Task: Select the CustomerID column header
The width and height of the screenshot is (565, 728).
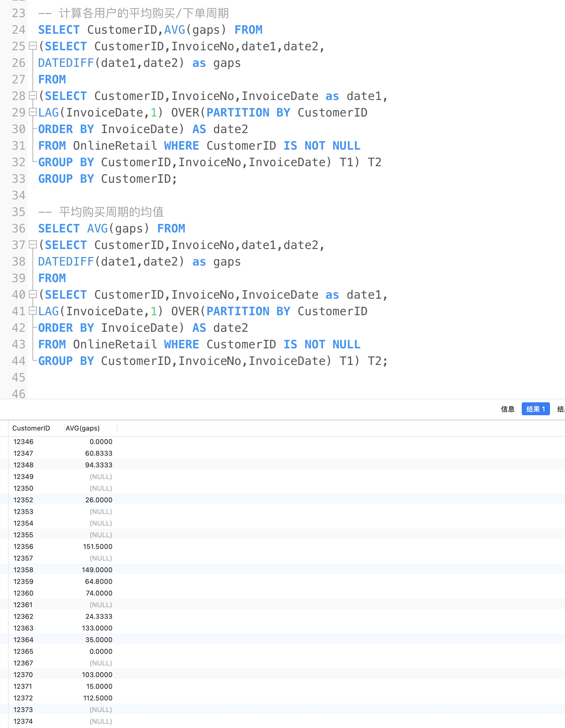Action: click(31, 428)
